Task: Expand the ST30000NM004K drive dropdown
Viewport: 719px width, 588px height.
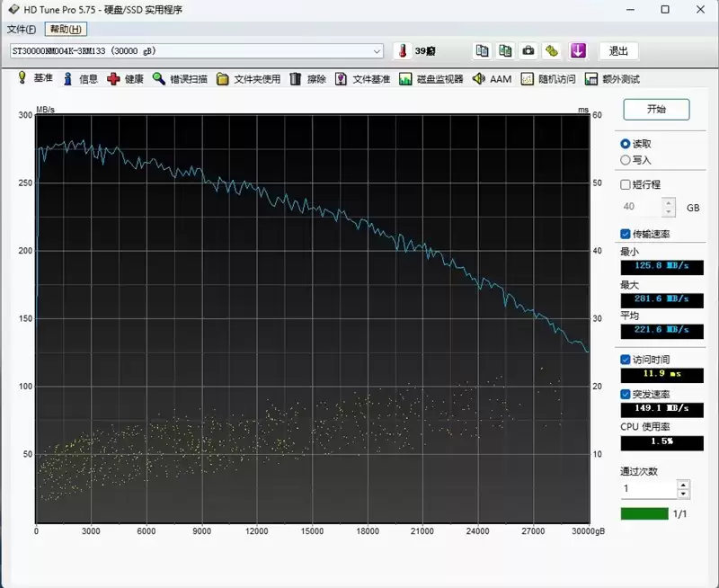Action: click(377, 51)
